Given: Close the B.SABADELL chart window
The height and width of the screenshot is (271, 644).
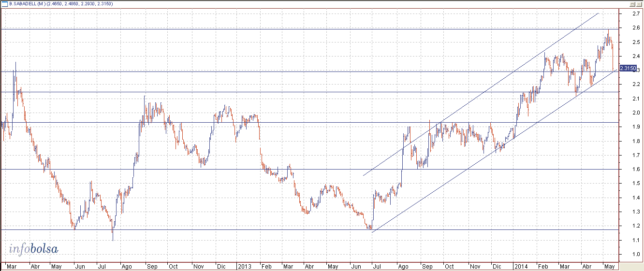Looking at the screenshot, I should tap(639, 3).
